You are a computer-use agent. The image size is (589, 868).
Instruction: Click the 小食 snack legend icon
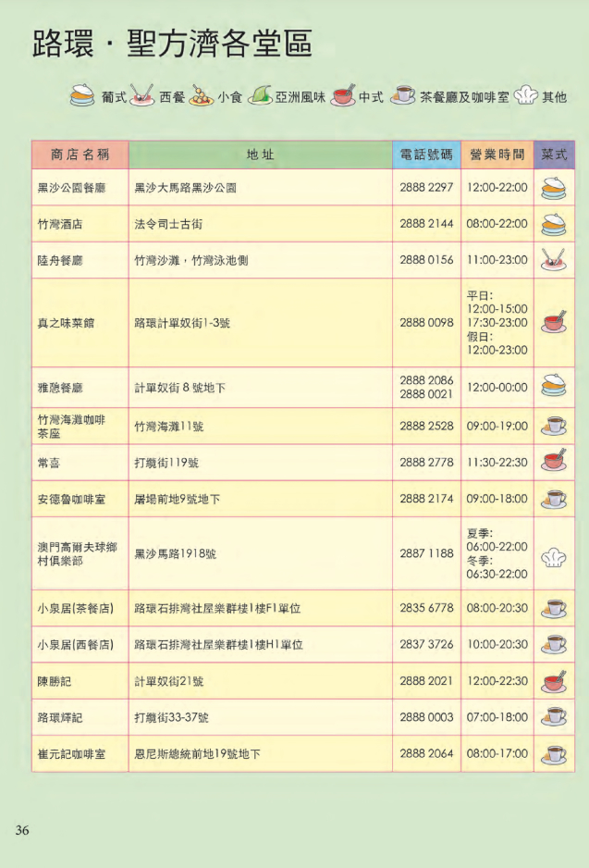coord(202,95)
